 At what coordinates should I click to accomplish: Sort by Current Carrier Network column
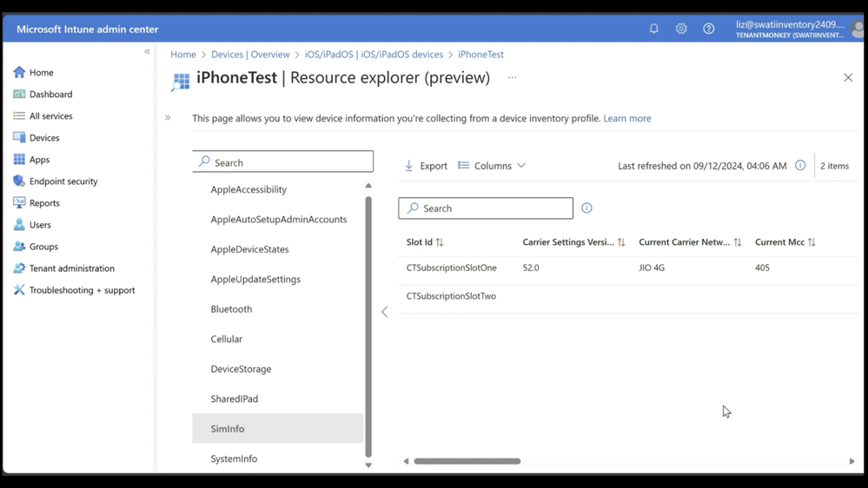point(690,241)
